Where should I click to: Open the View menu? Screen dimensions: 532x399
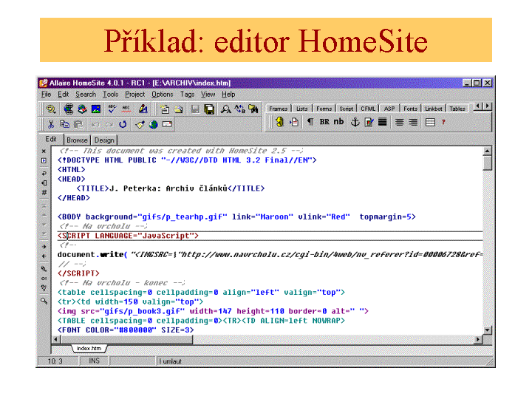[x=208, y=95]
